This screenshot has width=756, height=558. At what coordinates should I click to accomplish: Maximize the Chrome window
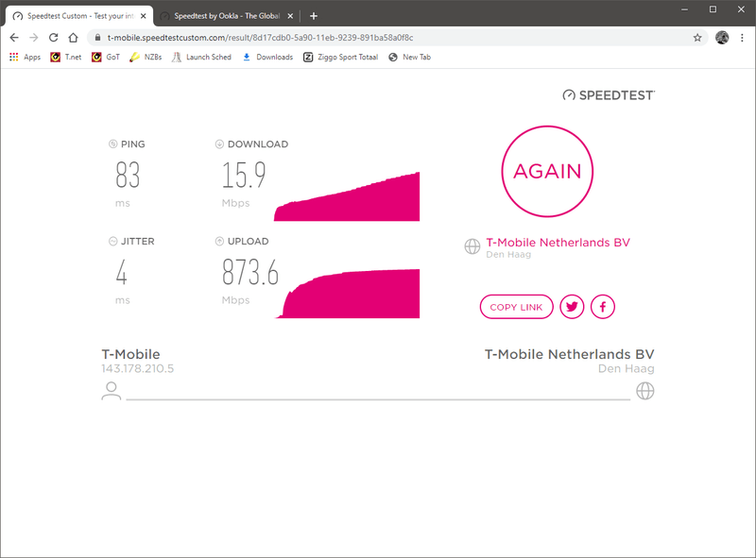point(713,9)
